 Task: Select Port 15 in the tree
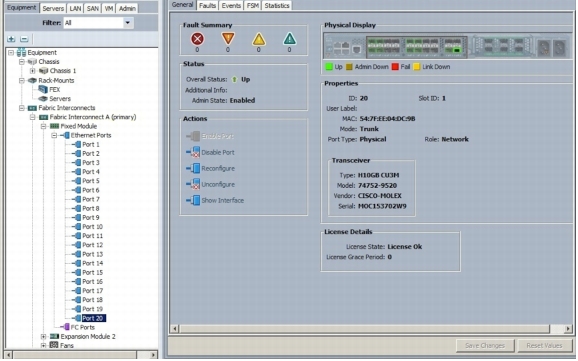click(x=92, y=273)
